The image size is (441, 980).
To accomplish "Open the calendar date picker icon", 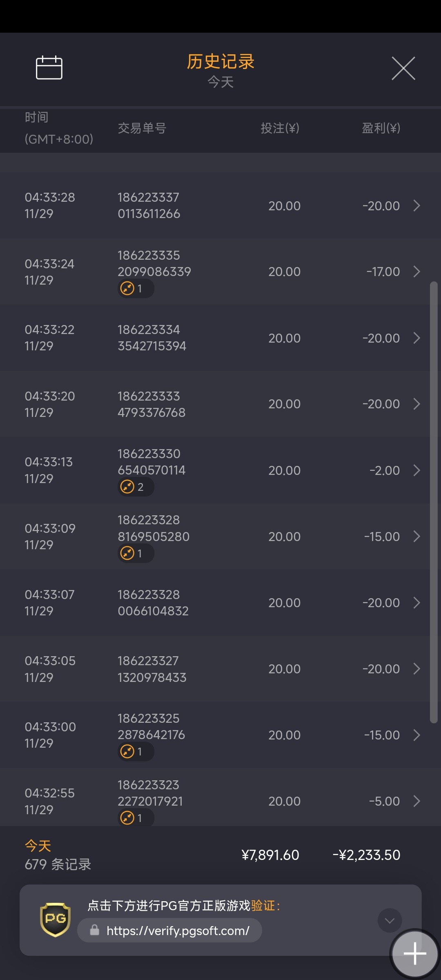I will (49, 68).
